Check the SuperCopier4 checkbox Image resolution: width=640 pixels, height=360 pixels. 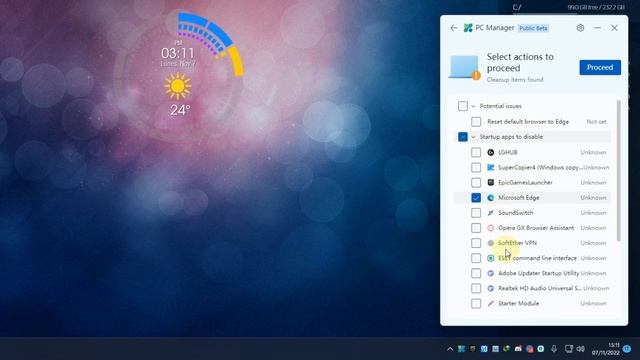tap(476, 167)
